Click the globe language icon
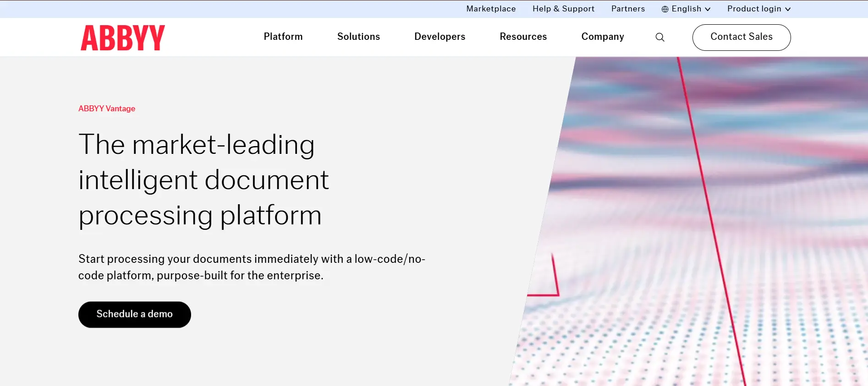Image resolution: width=868 pixels, height=386 pixels. 665,9
